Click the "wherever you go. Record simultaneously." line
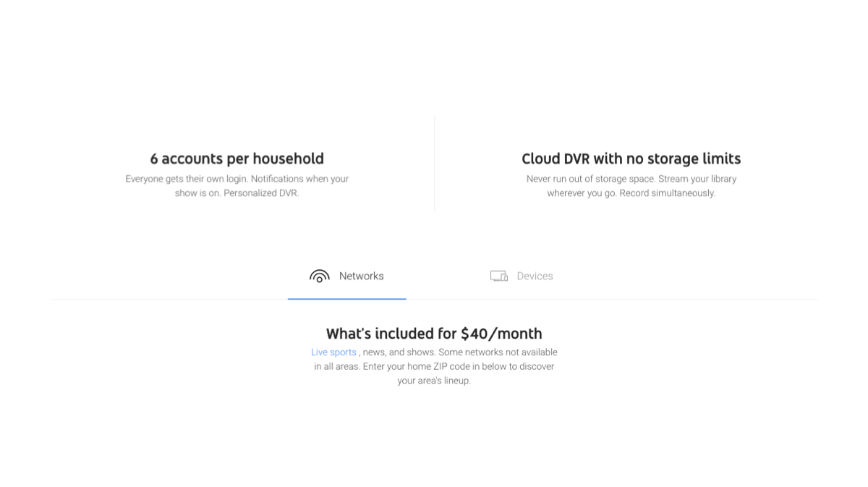Screen dimensions: 868x487 pyautogui.click(x=631, y=193)
